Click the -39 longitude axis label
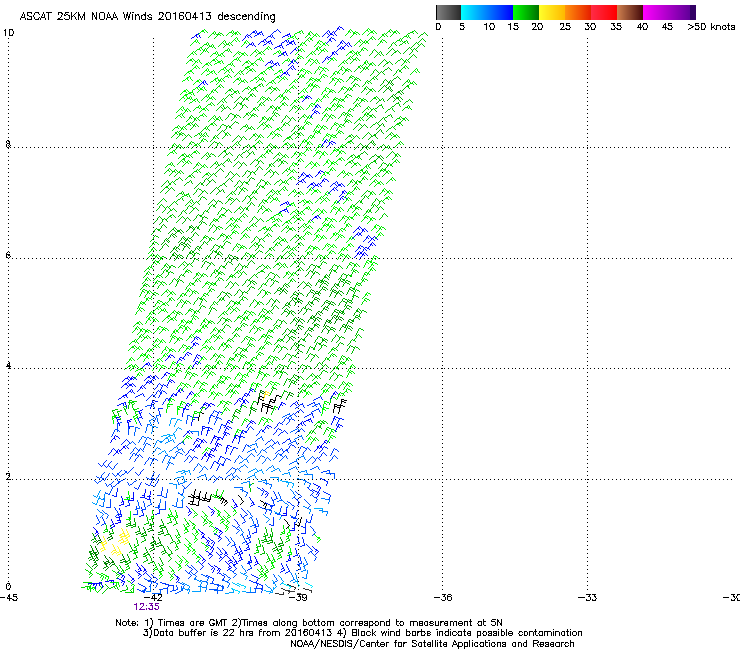740x650 pixels. (x=298, y=597)
